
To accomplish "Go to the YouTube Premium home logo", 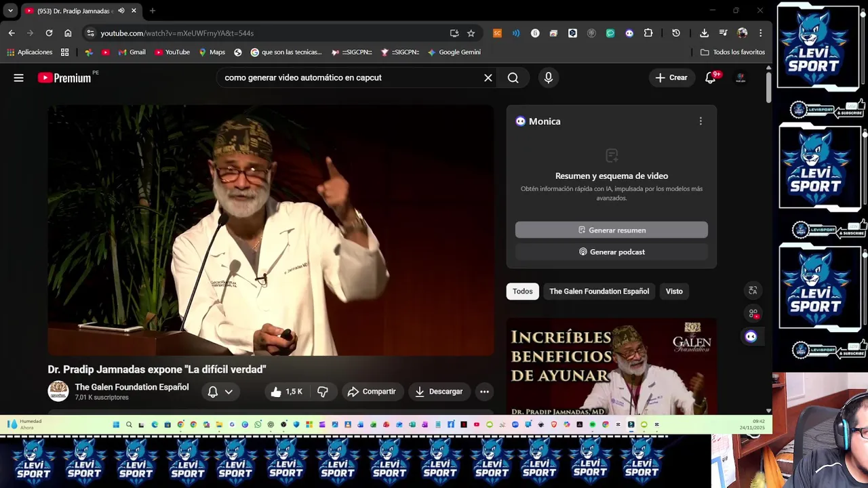I will pyautogui.click(x=64, y=78).
